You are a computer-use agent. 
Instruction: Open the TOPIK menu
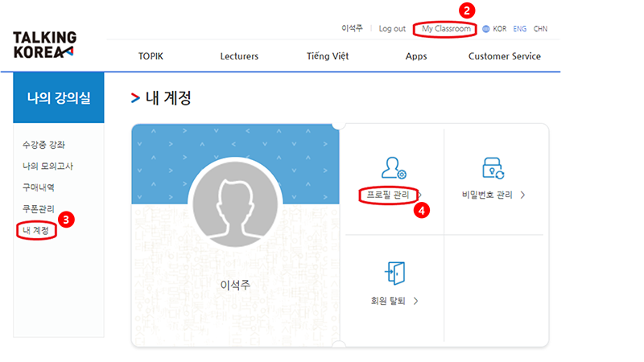tap(151, 56)
